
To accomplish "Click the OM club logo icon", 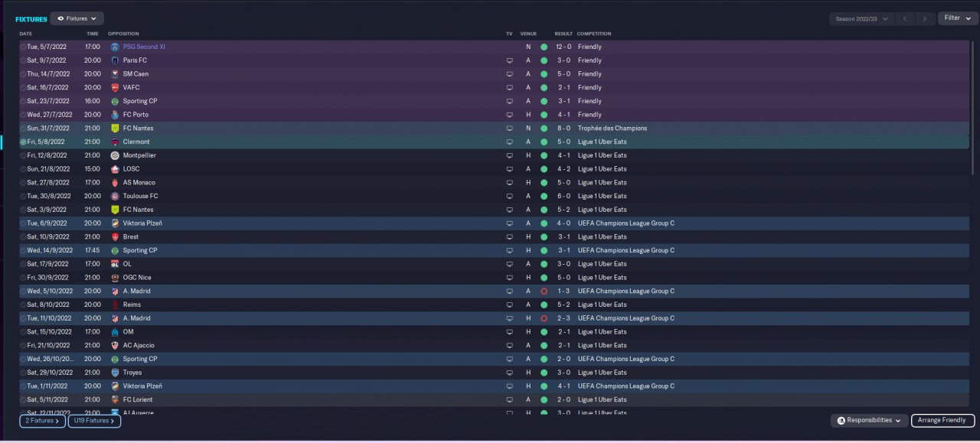I will click(115, 332).
